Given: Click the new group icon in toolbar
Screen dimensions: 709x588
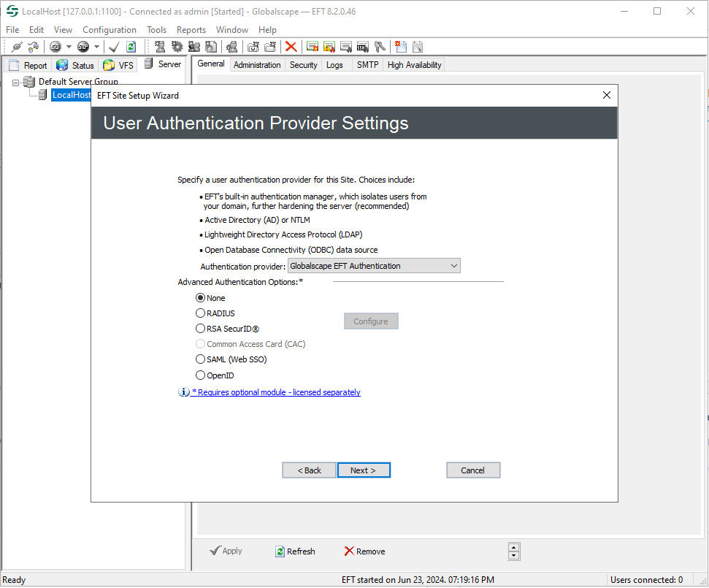Looking at the screenshot, I should tap(194, 47).
